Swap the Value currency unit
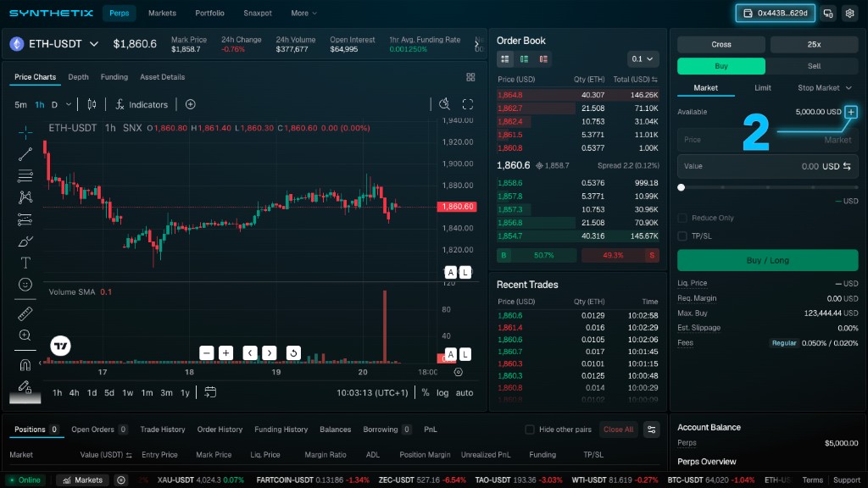Screen dimensions: 868x488 coord(847,166)
